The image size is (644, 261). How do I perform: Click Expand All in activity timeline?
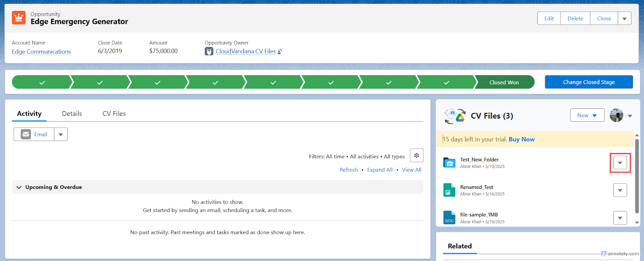pos(380,170)
